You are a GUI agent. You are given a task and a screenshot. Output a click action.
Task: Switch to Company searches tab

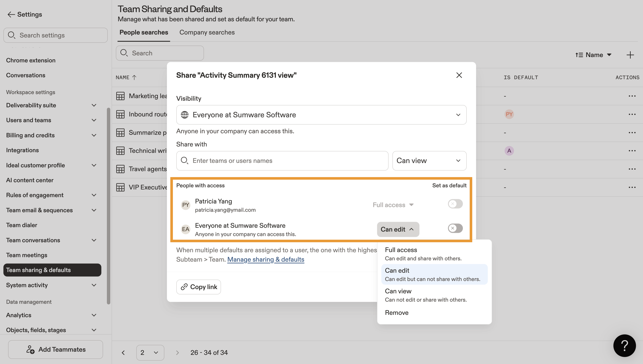click(x=207, y=33)
